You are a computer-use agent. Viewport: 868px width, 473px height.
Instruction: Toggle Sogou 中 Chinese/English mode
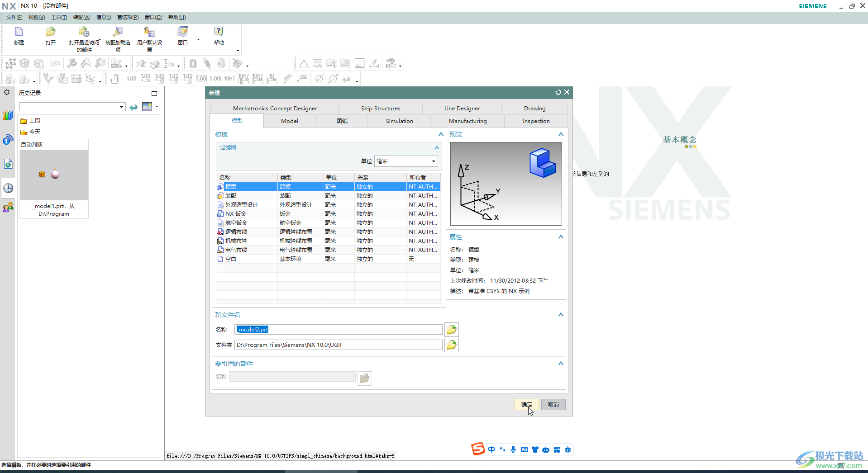pos(491,449)
